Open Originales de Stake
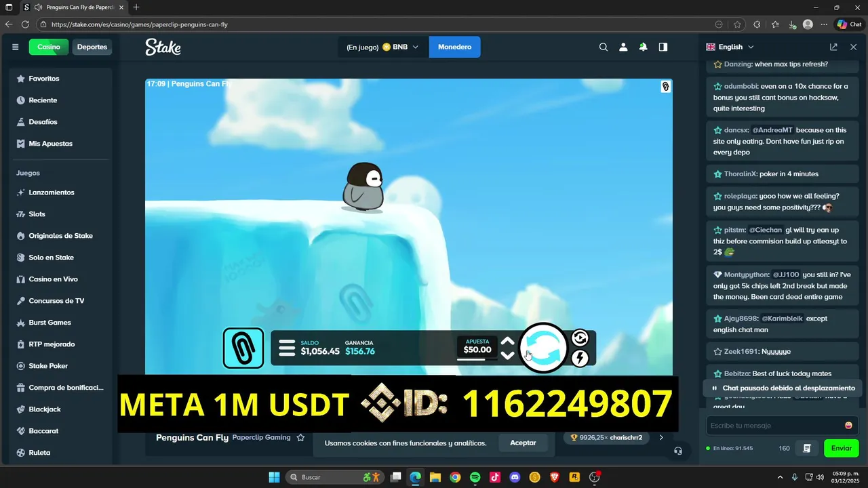Image resolution: width=868 pixels, height=488 pixels. click(x=60, y=236)
